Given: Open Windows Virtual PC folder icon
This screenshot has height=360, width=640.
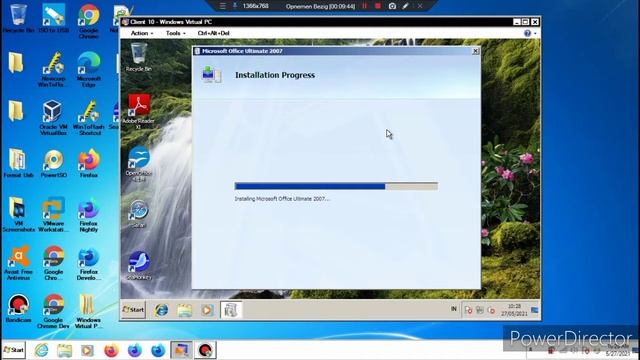Looking at the screenshot, I should (x=88, y=311).
